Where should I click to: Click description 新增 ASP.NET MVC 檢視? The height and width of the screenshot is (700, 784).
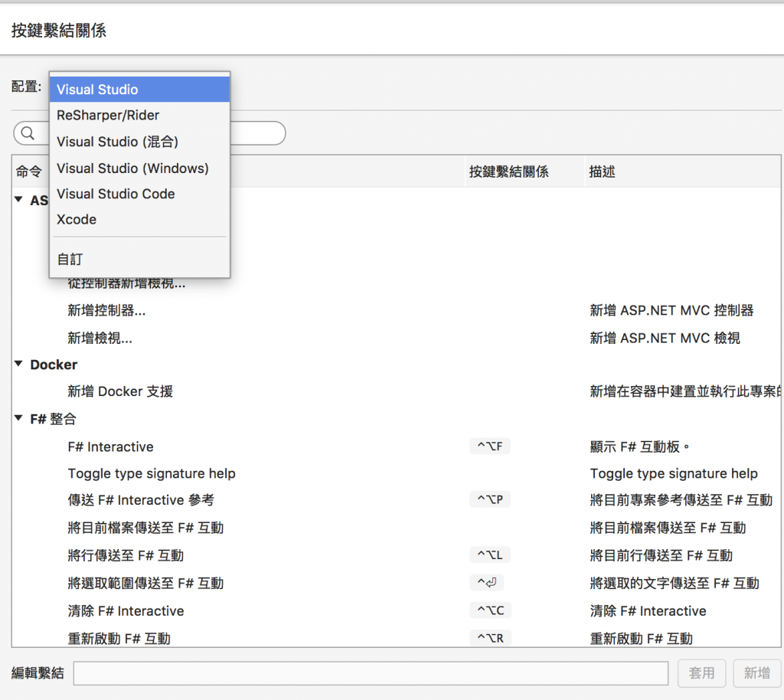pyautogui.click(x=665, y=338)
